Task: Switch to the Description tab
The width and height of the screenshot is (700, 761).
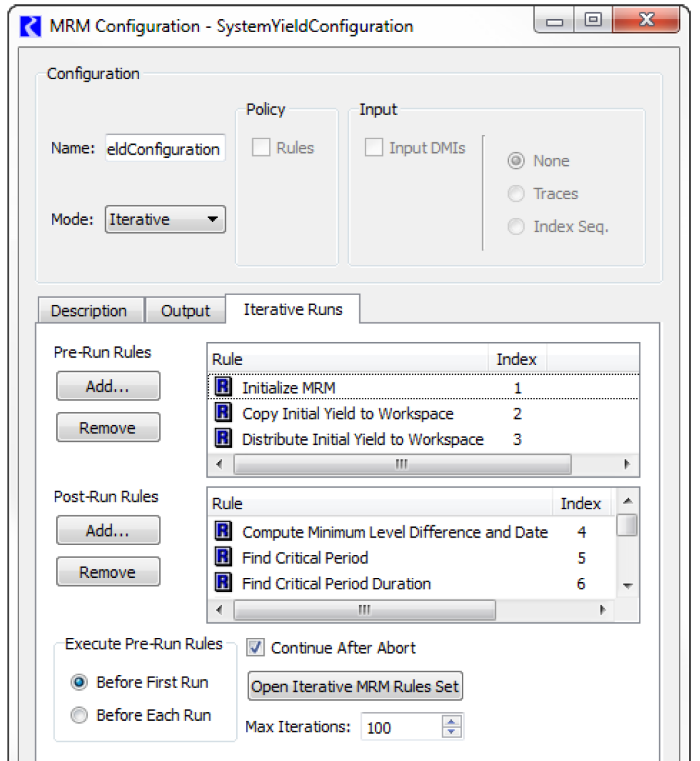Action: click(89, 311)
